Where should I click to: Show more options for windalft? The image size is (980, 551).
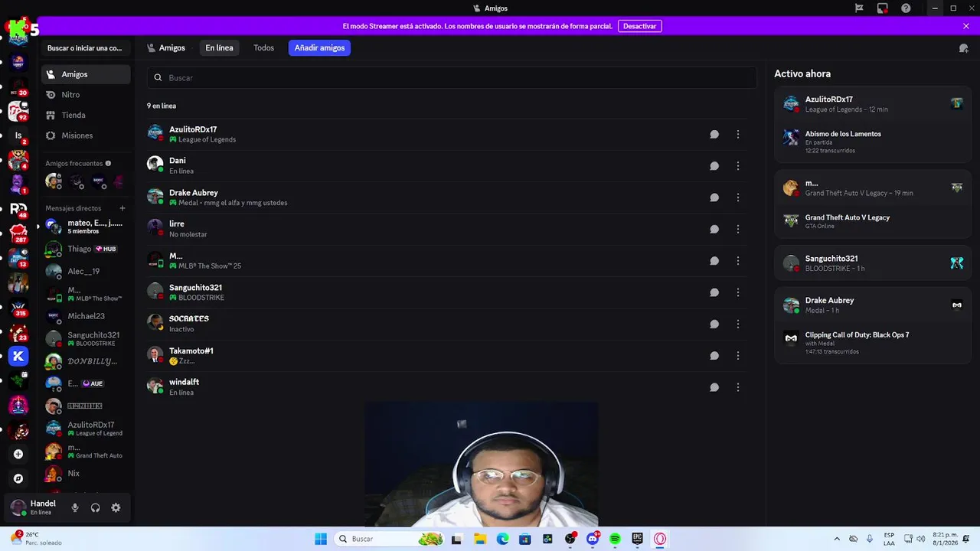pos(737,387)
